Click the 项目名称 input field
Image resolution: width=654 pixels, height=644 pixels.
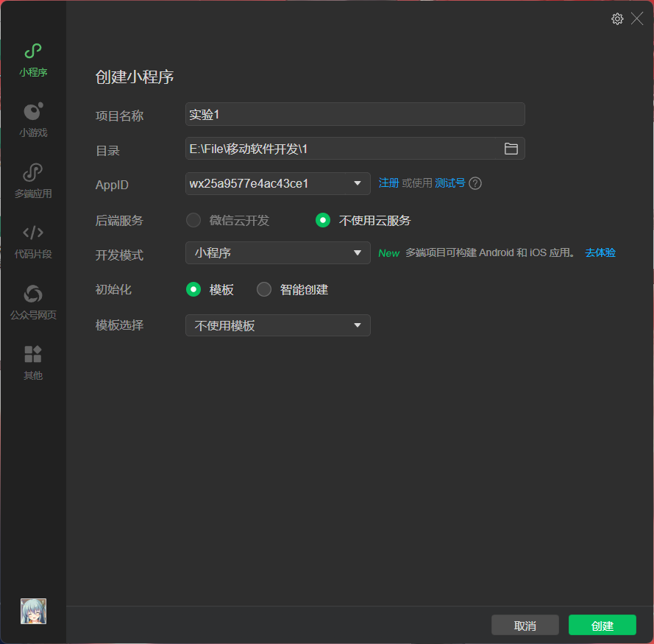tap(355, 114)
